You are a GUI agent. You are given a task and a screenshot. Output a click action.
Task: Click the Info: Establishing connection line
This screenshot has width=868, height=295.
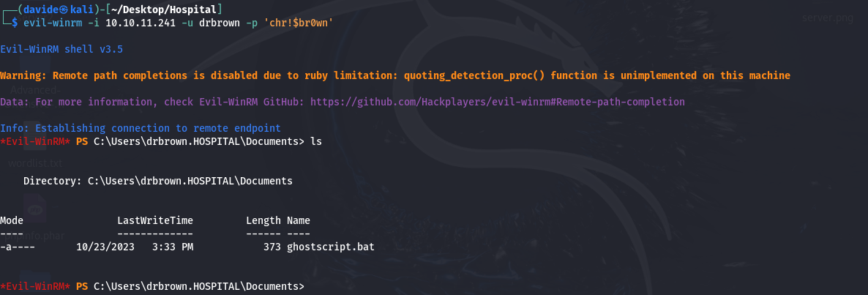[x=141, y=128]
